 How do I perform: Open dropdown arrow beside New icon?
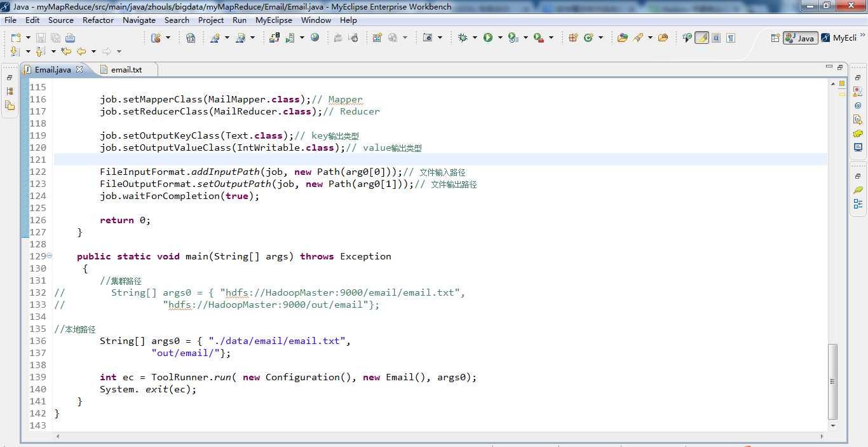coord(28,38)
